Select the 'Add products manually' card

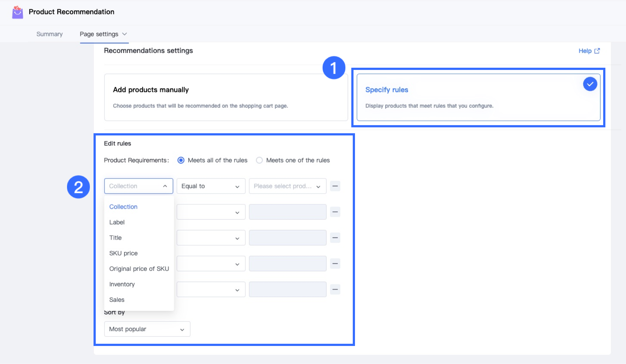(x=226, y=97)
